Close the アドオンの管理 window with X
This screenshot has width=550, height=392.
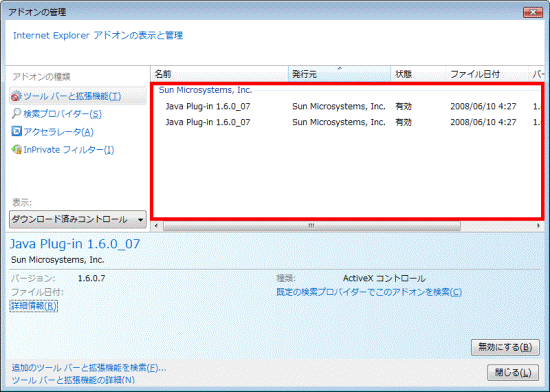[x=533, y=12]
